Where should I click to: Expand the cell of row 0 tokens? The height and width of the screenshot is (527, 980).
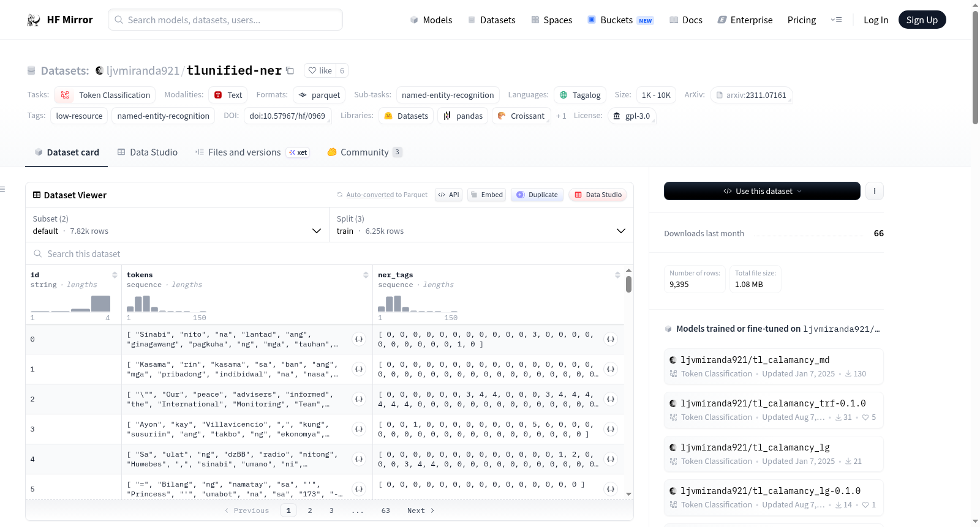(x=359, y=339)
